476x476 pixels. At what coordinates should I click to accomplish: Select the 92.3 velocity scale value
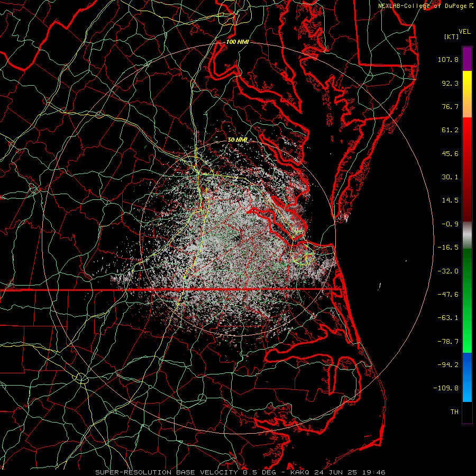(450, 83)
